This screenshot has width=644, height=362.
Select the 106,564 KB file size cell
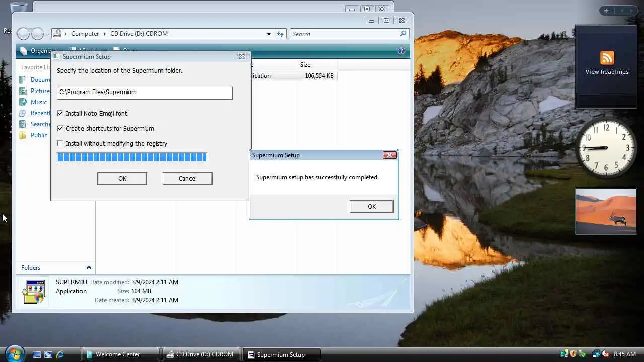[319, 76]
